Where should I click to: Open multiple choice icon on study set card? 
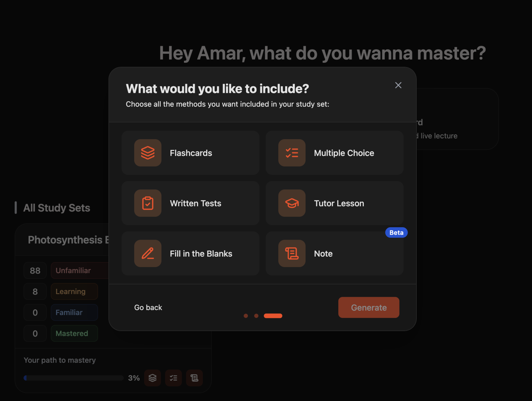(x=173, y=378)
